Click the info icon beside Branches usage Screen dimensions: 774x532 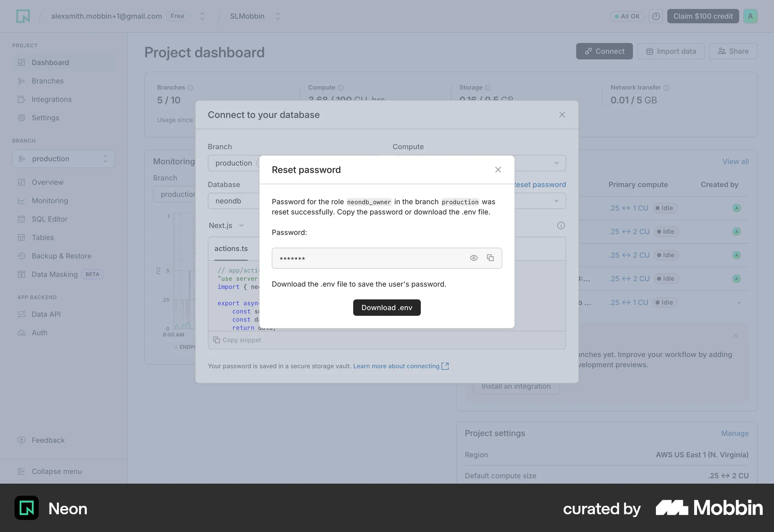[x=191, y=87]
